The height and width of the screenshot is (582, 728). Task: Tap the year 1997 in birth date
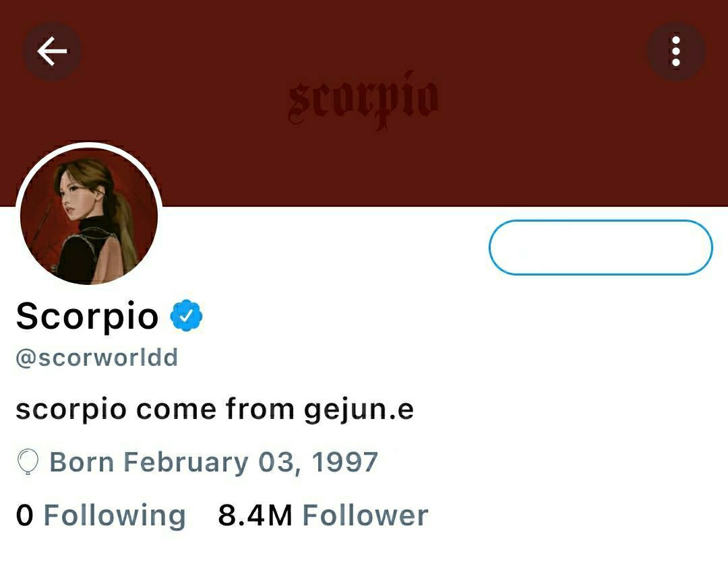[344, 462]
